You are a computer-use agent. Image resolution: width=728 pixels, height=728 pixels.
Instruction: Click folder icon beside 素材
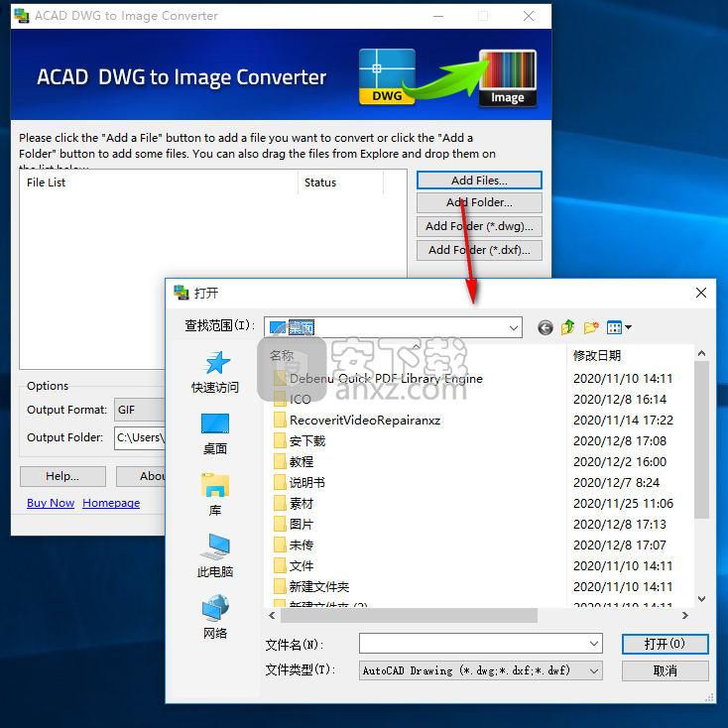(280, 503)
